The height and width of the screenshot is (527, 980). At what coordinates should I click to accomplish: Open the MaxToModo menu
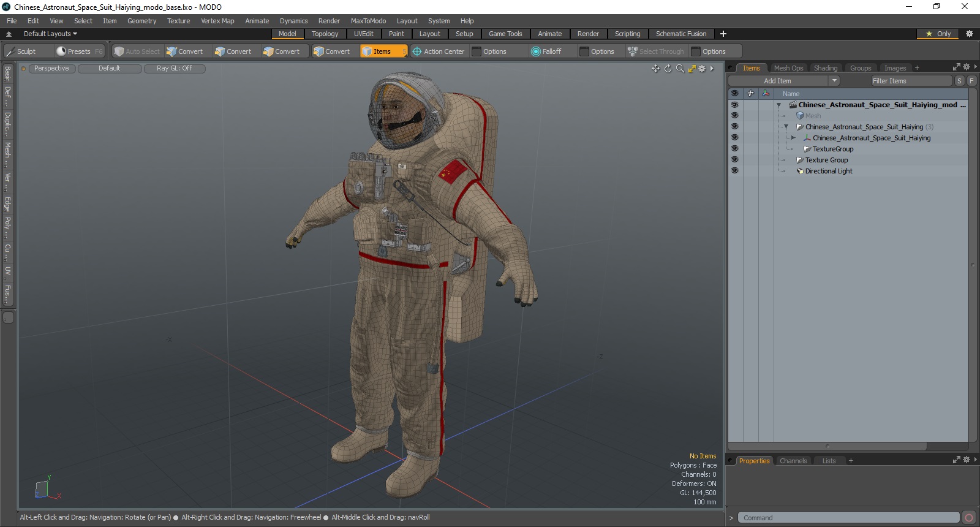(368, 21)
